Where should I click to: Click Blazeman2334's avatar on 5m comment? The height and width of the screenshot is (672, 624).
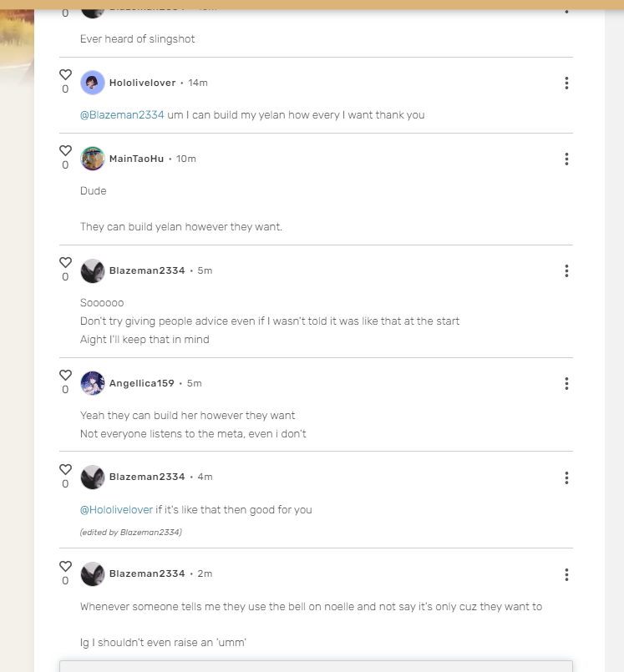click(93, 270)
